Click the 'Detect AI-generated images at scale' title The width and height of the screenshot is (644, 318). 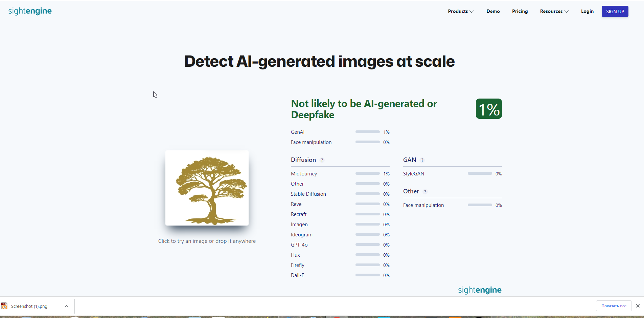(319, 62)
